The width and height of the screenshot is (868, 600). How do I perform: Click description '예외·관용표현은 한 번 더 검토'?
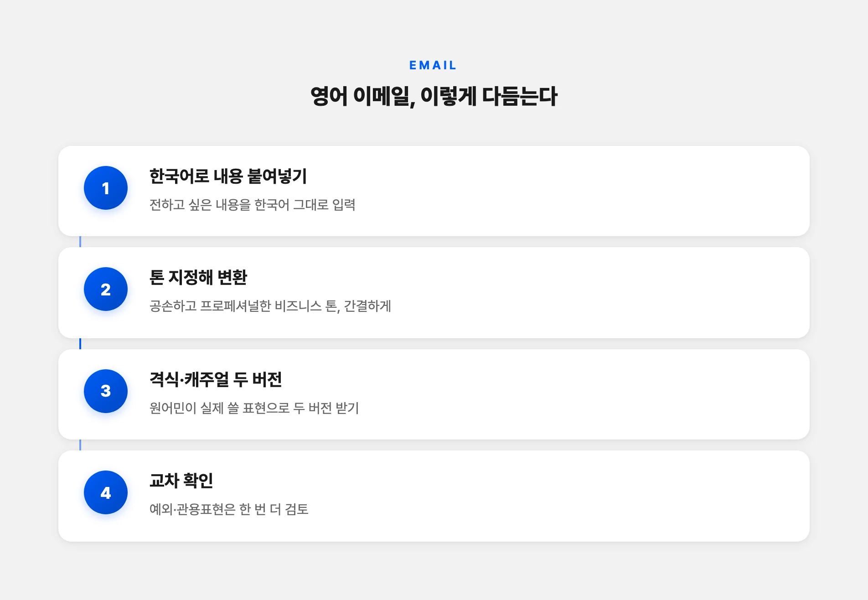229,509
